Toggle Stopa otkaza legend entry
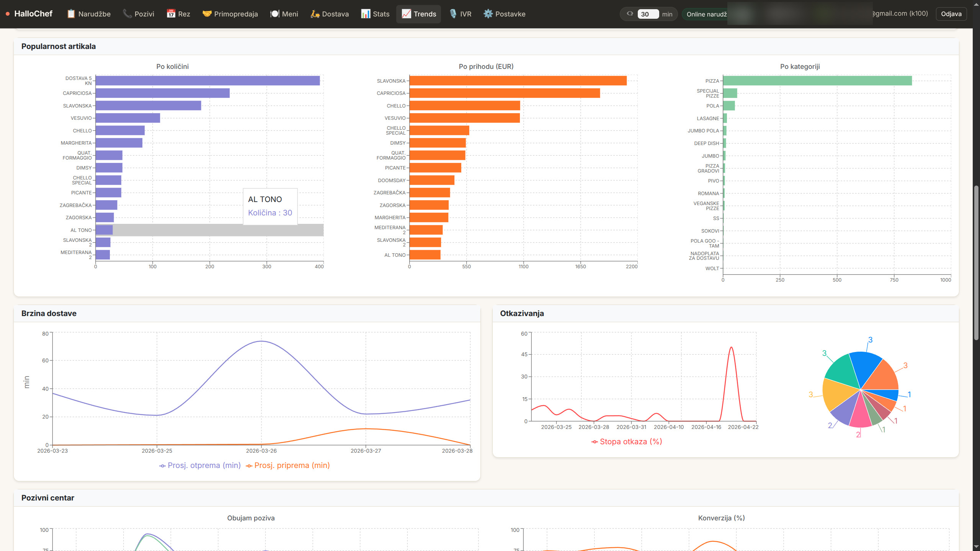This screenshot has height=551, width=980. click(x=627, y=442)
